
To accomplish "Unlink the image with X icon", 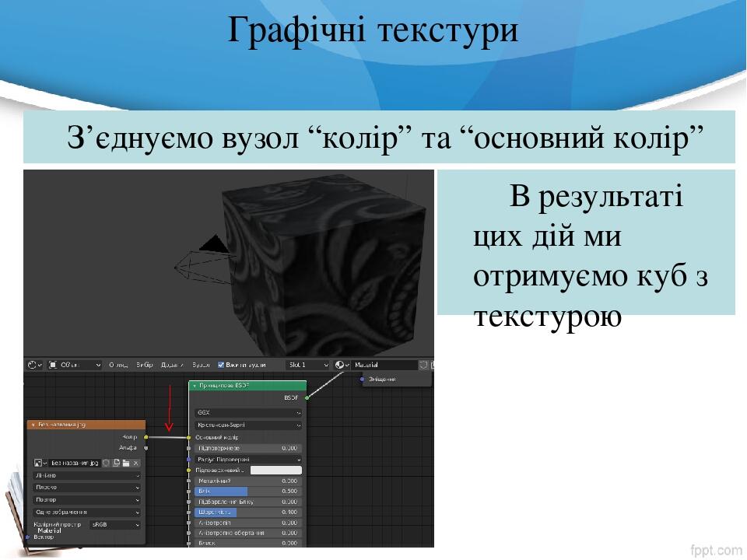I will (x=136, y=464).
